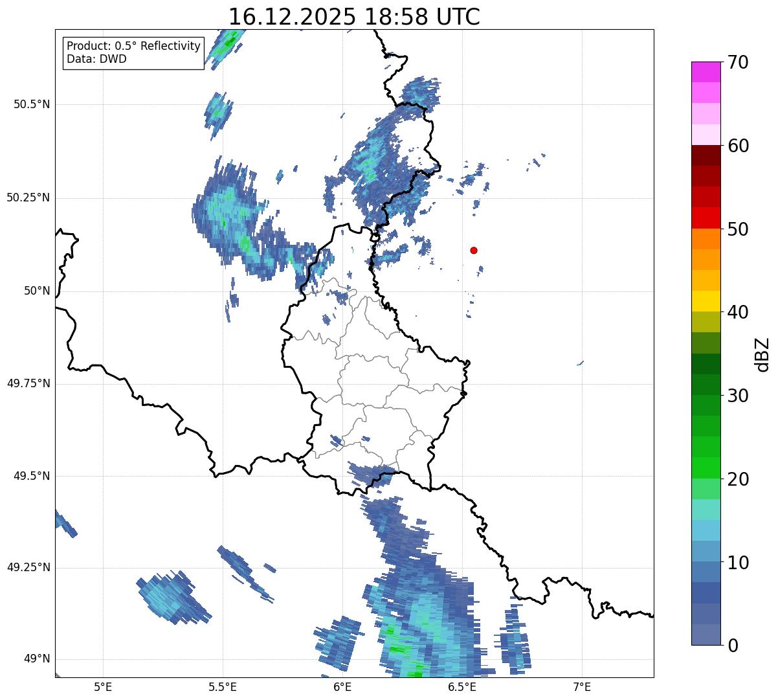Click the bright red 50 dBZ colorbar swatch
The height and width of the screenshot is (700, 778).
click(x=706, y=218)
